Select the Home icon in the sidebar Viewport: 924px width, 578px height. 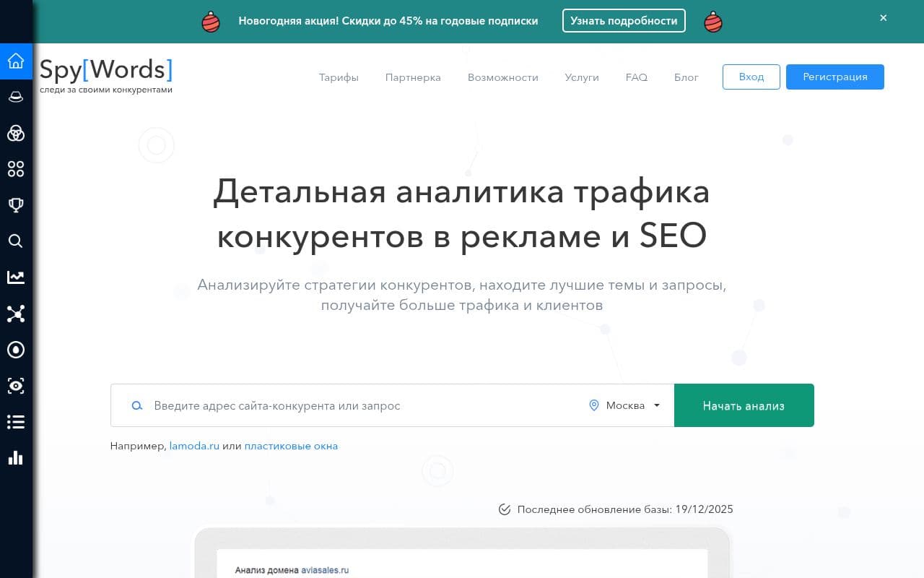pos(16,61)
